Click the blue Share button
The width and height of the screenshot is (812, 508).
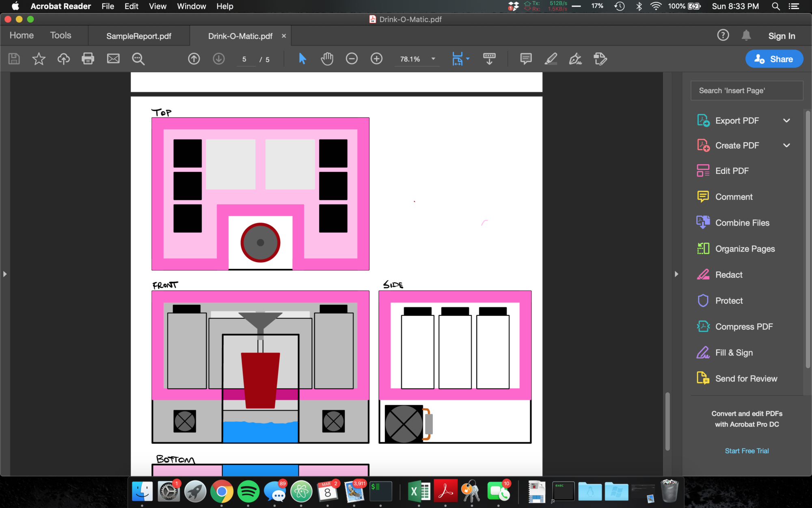pyautogui.click(x=774, y=59)
